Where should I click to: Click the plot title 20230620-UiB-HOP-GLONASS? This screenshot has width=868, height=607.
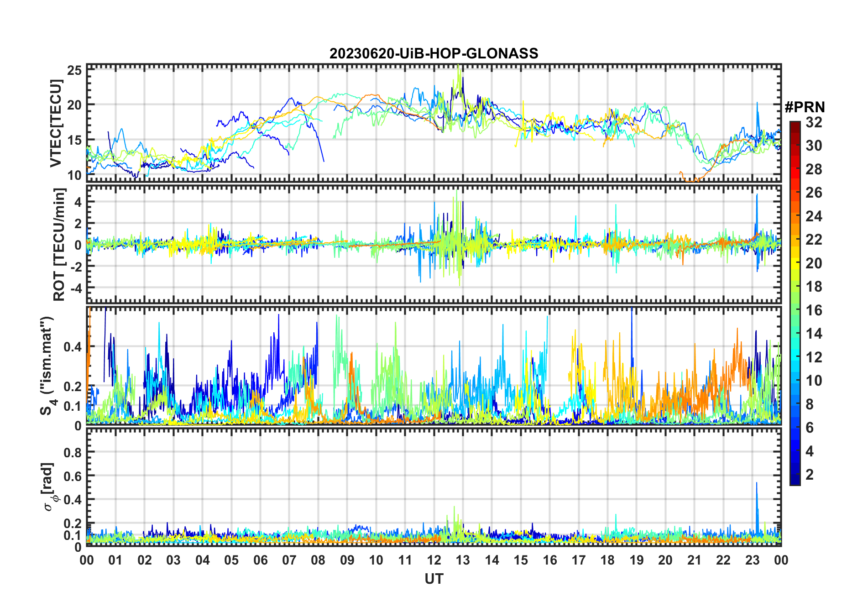(434, 53)
